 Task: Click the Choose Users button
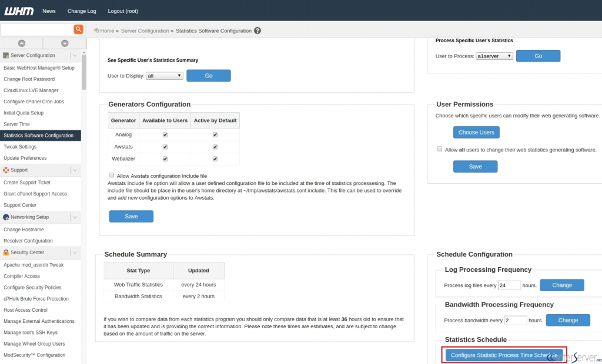[476, 132]
